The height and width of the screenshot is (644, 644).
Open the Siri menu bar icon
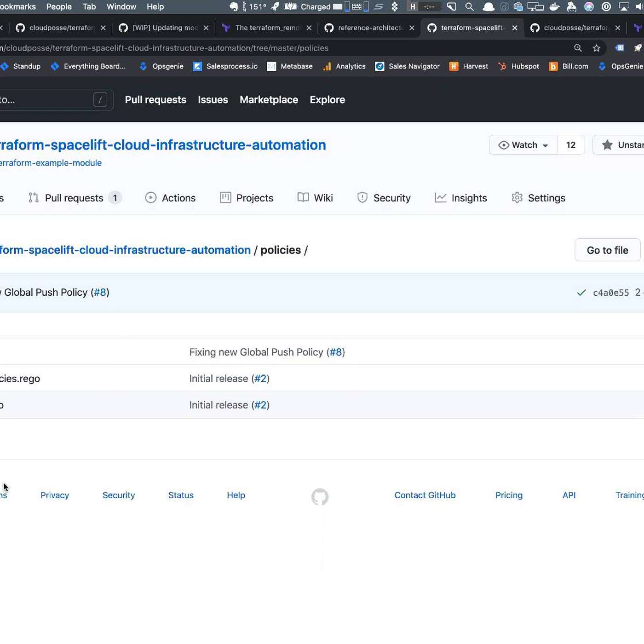(589, 6)
